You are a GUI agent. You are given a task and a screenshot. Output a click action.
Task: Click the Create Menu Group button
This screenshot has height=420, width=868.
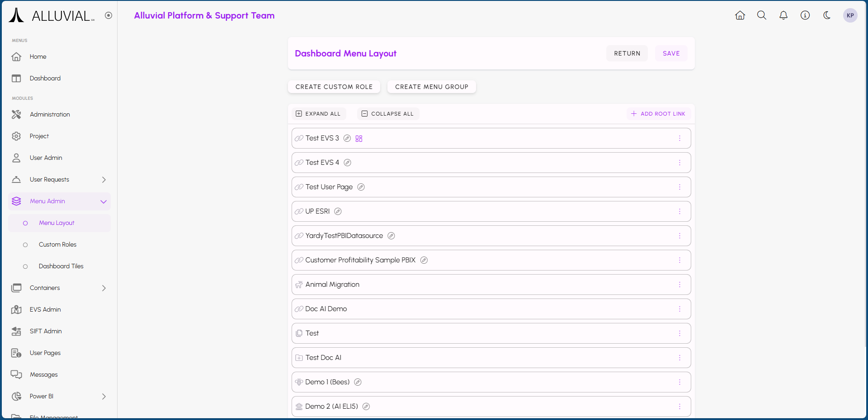[x=431, y=87]
